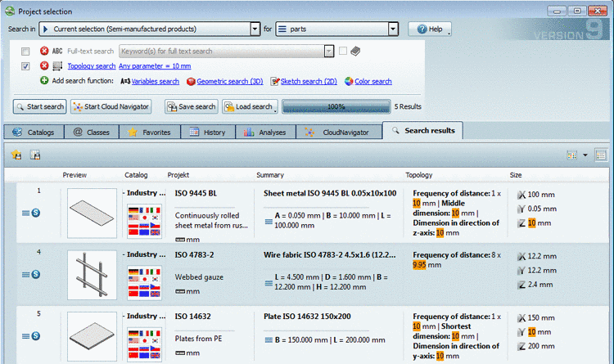Open the History tab
The height and width of the screenshot is (364, 614).
[208, 133]
